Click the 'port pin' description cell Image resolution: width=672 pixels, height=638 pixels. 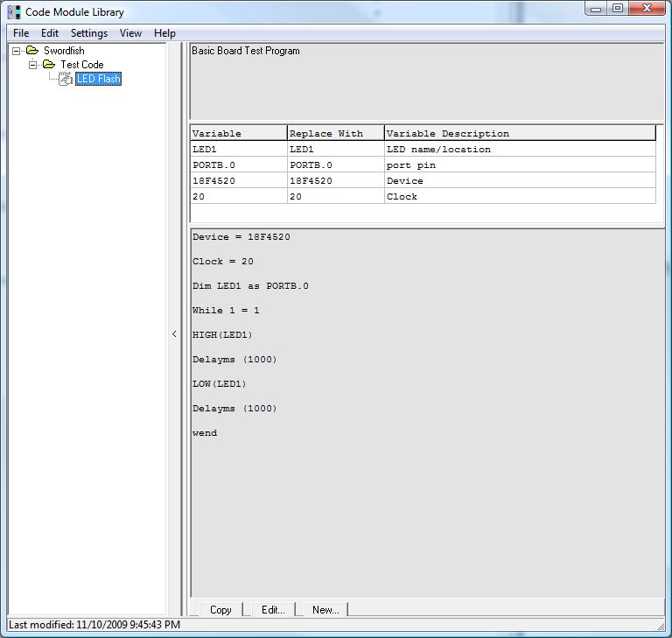point(521,165)
